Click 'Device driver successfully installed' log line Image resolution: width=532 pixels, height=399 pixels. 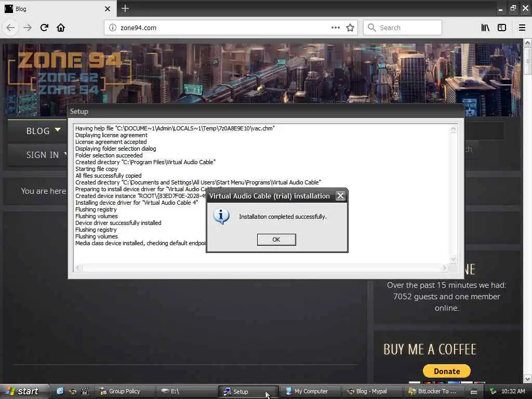(118, 223)
